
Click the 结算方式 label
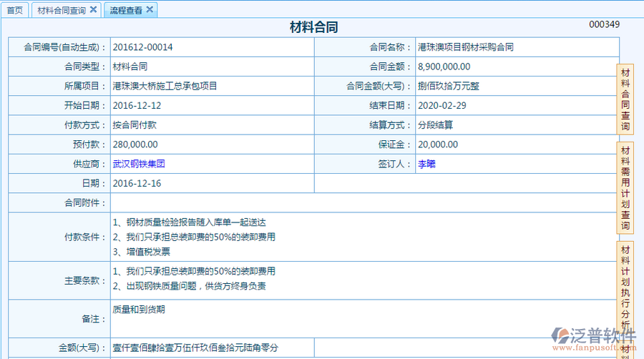coord(390,125)
